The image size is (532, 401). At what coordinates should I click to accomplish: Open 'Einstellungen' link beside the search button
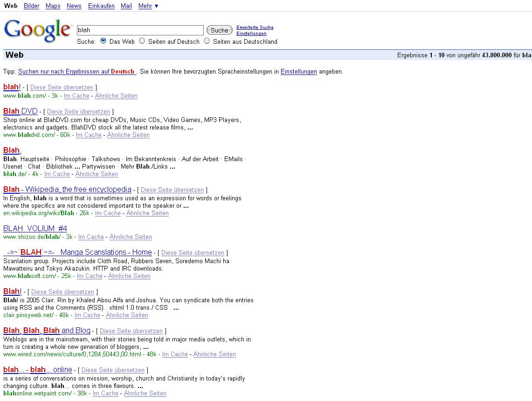(251, 33)
